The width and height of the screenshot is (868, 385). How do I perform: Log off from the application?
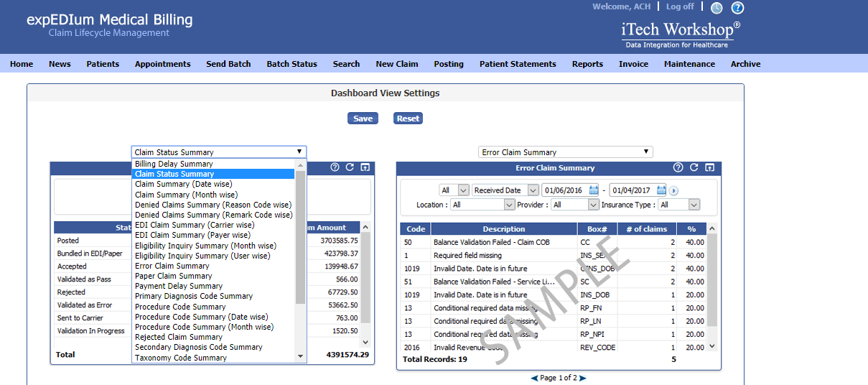(680, 6)
